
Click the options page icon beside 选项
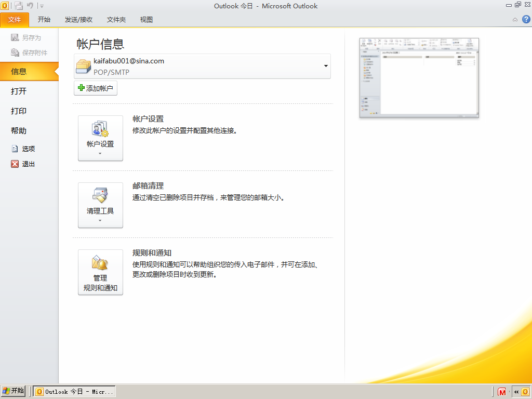click(x=15, y=149)
